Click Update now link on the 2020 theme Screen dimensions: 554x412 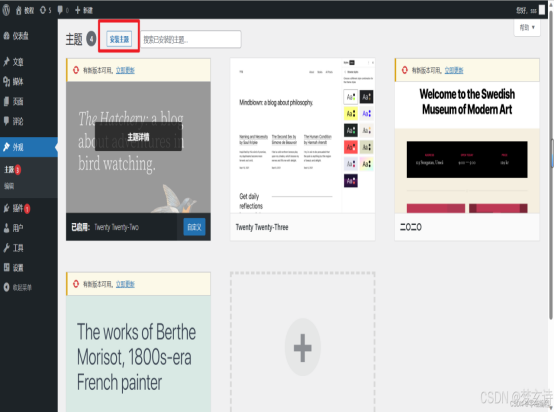point(454,70)
